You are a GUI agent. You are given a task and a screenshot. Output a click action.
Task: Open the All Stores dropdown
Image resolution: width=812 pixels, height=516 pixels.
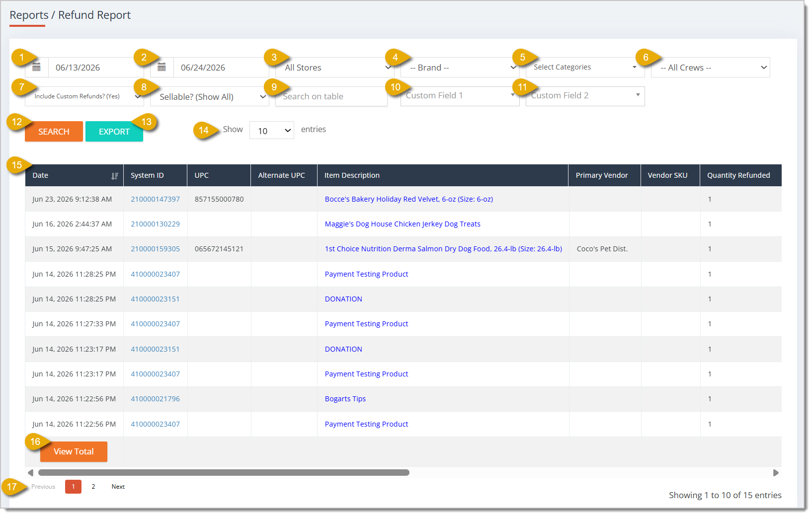tap(336, 68)
